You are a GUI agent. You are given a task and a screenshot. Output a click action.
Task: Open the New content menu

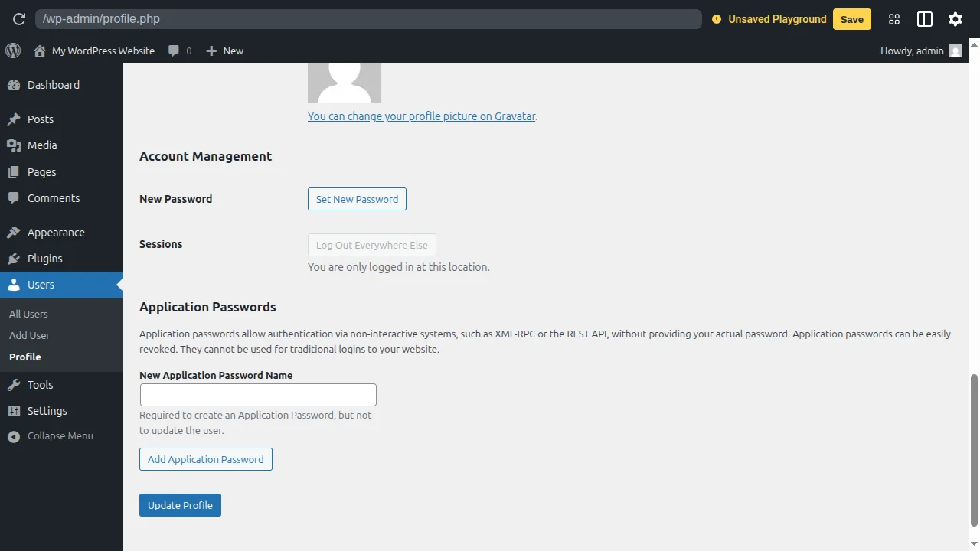tap(224, 51)
